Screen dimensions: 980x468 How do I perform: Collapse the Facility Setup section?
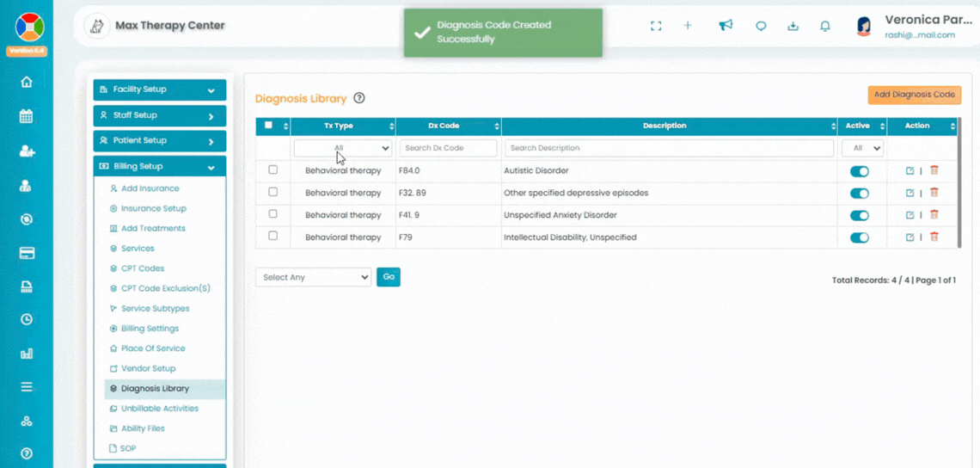[159, 90]
